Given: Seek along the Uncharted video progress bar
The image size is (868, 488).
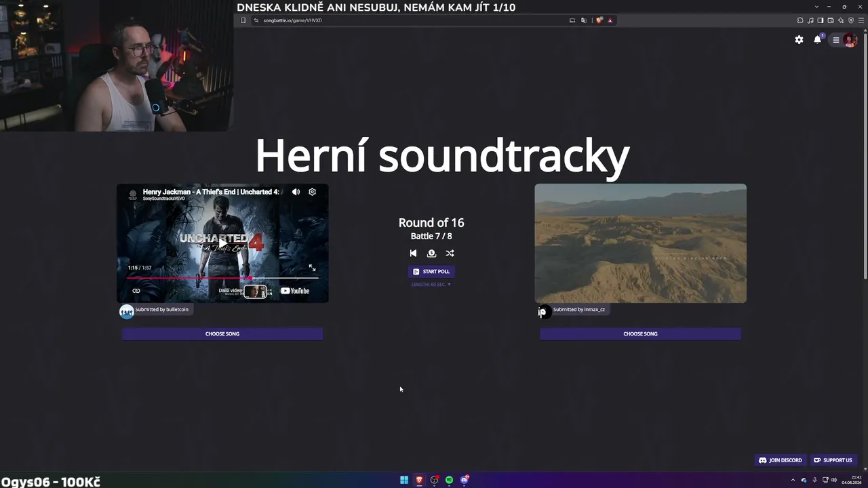Looking at the screenshot, I should click(x=222, y=278).
